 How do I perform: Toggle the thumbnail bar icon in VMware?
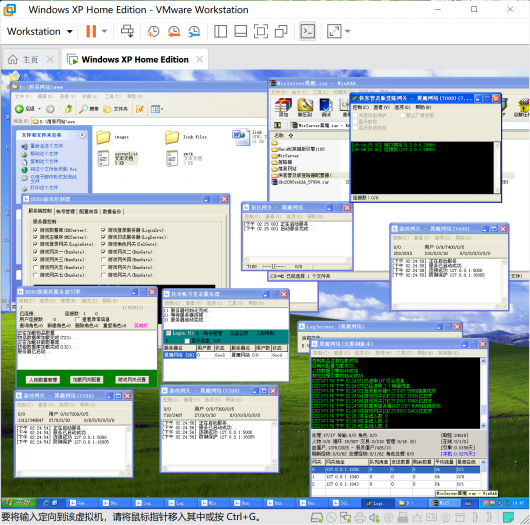pos(240,31)
